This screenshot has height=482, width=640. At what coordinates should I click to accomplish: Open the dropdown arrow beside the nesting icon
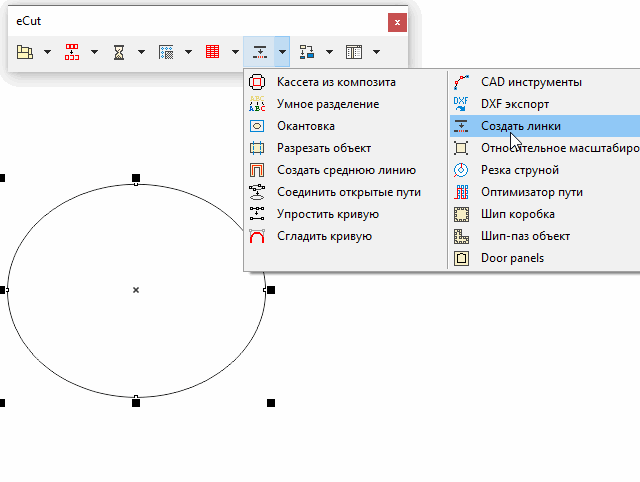click(47, 52)
